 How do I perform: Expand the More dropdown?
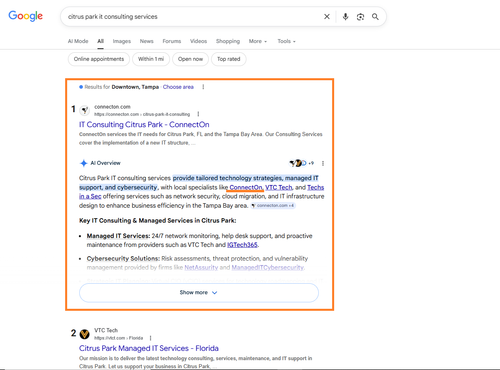pyautogui.click(x=258, y=41)
